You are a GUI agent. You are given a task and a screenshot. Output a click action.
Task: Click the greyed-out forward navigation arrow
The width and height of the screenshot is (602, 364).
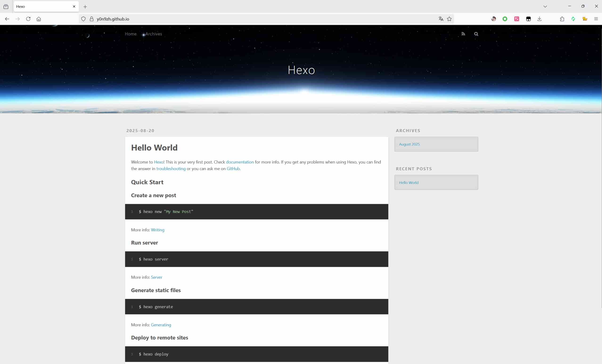click(x=17, y=19)
